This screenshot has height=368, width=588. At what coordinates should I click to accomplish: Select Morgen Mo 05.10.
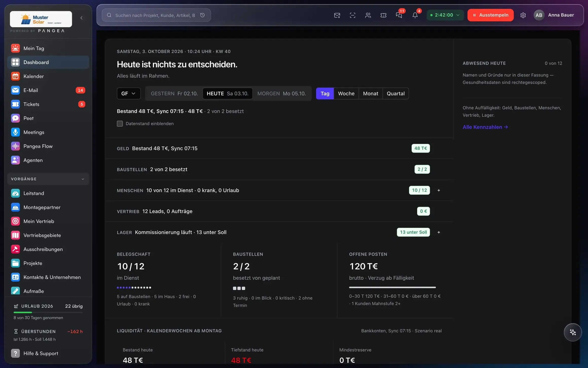(x=282, y=93)
